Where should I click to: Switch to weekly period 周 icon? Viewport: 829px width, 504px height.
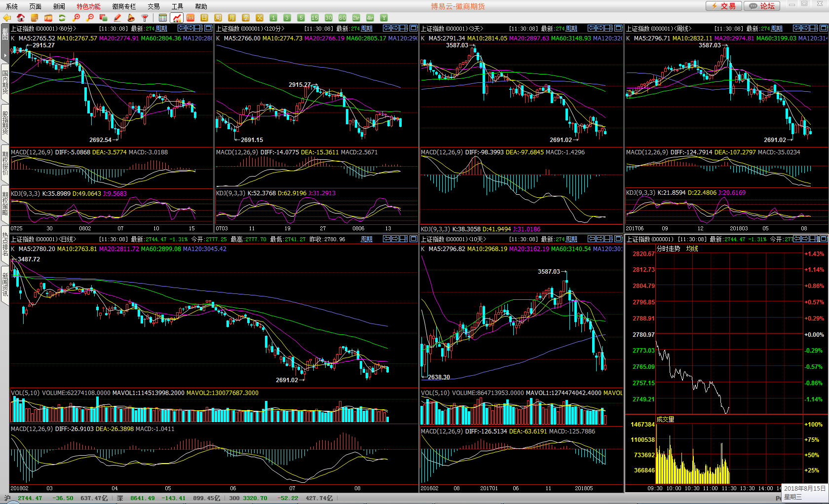(218, 18)
